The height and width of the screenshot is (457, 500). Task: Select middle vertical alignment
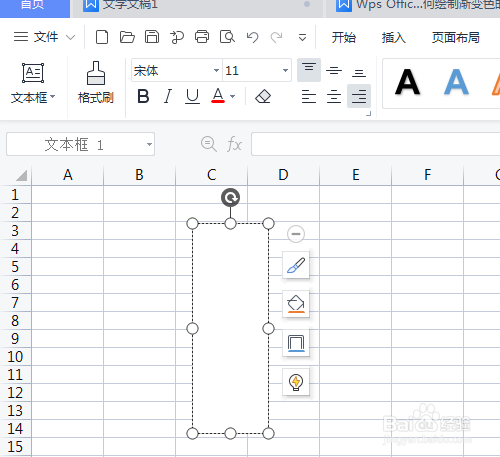click(334, 70)
